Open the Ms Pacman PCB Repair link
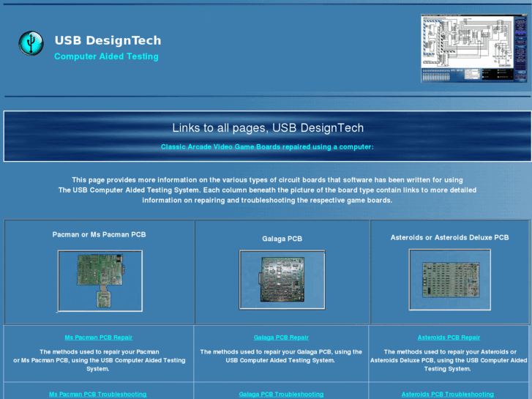The image size is (532, 399). 98,338
